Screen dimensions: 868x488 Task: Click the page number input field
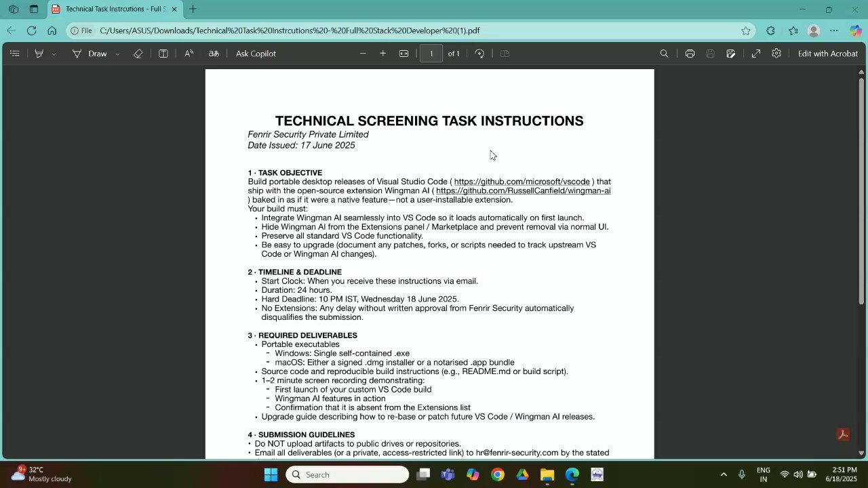coord(431,54)
